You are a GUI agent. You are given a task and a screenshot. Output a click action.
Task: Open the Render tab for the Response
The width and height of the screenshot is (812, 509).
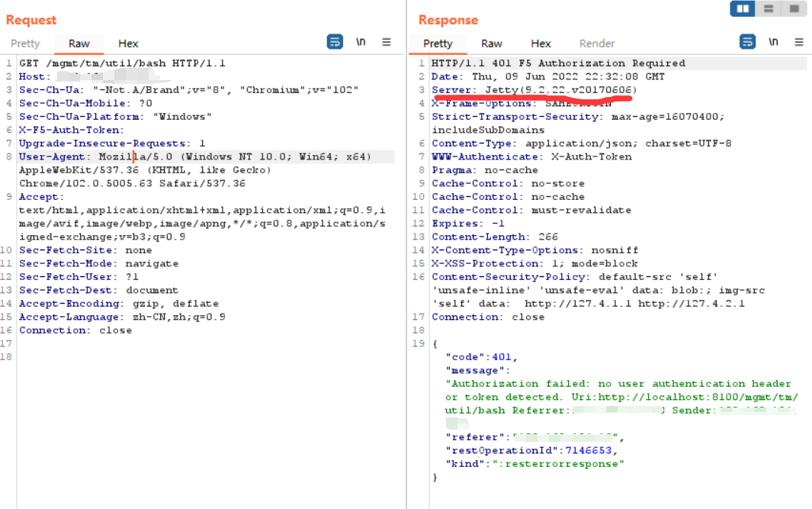pos(597,43)
